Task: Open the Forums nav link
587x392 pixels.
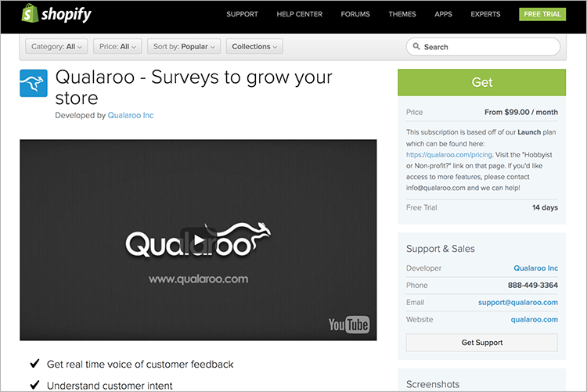Action: point(355,14)
